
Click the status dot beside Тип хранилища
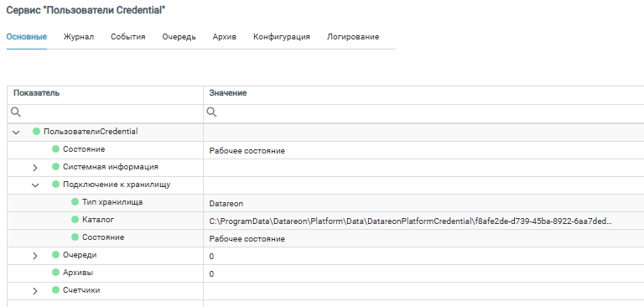[75, 202]
